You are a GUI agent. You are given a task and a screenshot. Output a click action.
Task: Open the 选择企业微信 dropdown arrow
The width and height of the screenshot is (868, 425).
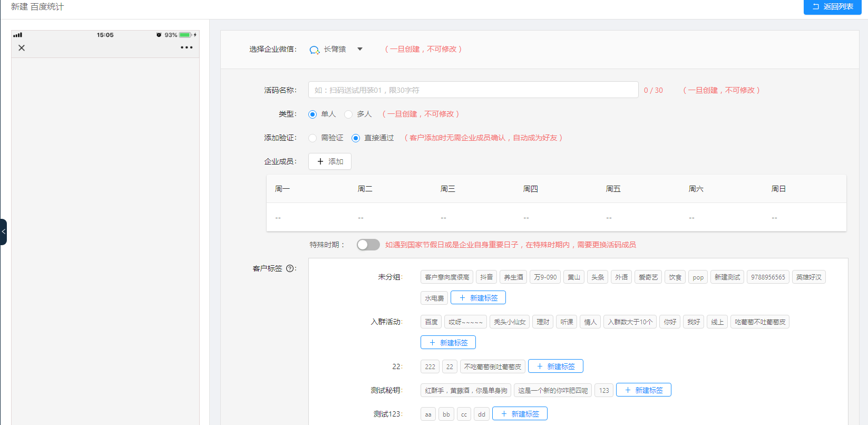tap(360, 49)
